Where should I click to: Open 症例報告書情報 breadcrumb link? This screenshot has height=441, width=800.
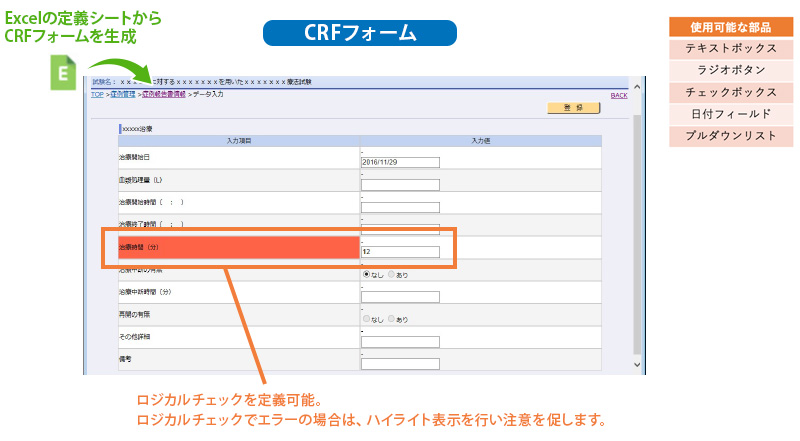tap(164, 94)
